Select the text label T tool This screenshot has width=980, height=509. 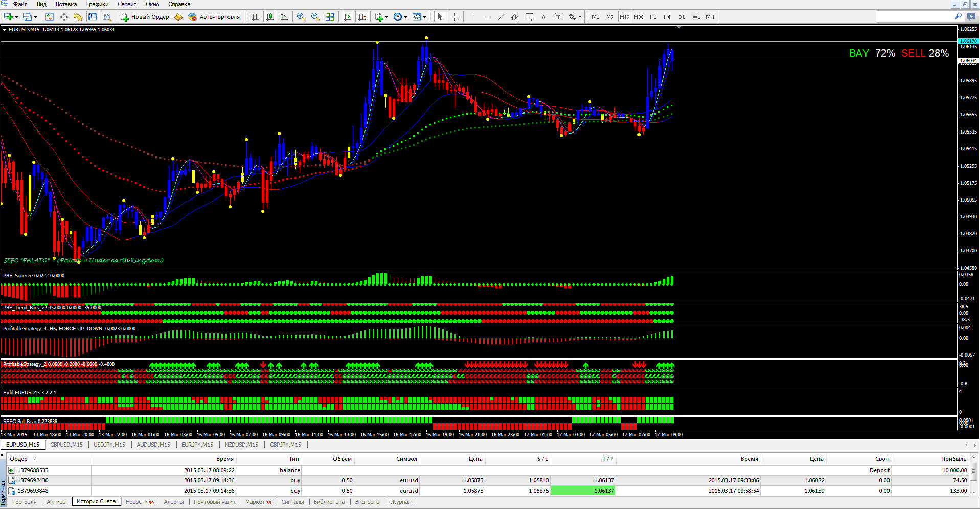[558, 17]
